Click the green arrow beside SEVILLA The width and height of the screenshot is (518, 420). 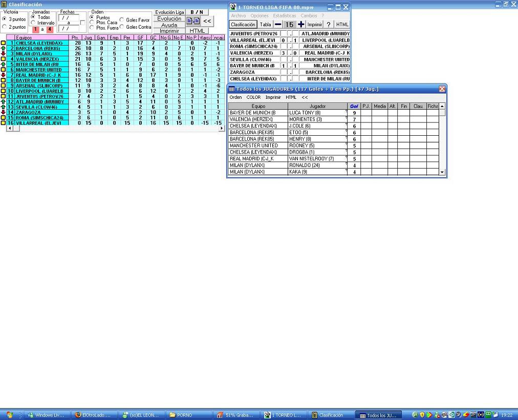coord(3,107)
